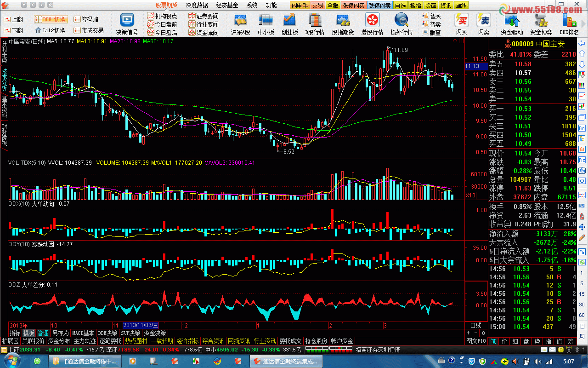Select the SUP决策 indicator tab
The height and width of the screenshot is (368, 588).
click(131, 333)
